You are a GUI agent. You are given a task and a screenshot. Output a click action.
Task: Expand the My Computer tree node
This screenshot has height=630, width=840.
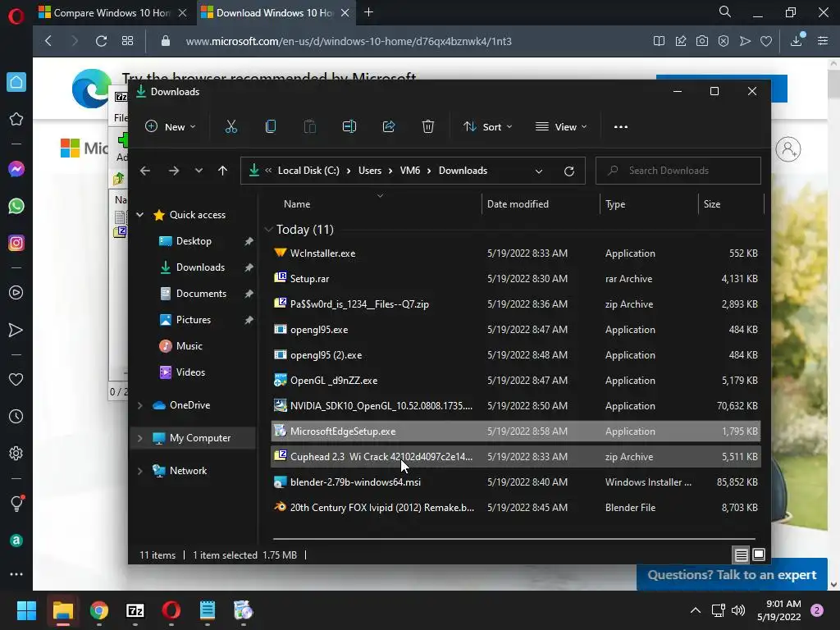click(x=139, y=438)
